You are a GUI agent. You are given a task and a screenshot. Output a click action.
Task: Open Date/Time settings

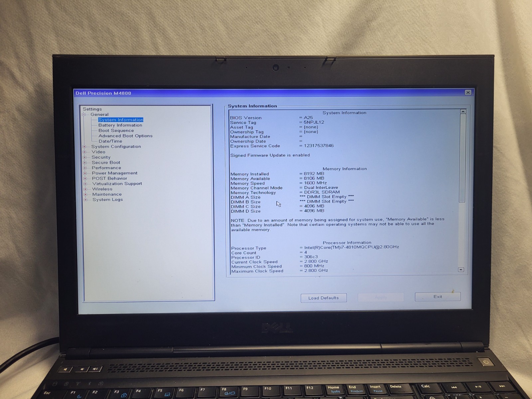(x=110, y=141)
